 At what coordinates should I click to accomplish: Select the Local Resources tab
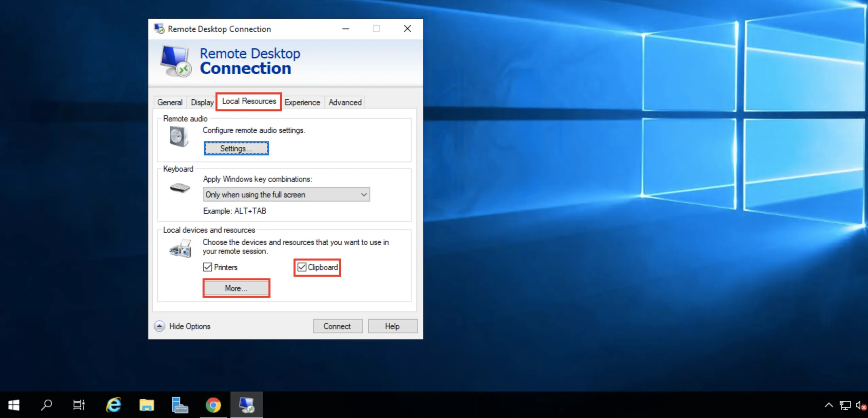pyautogui.click(x=249, y=101)
